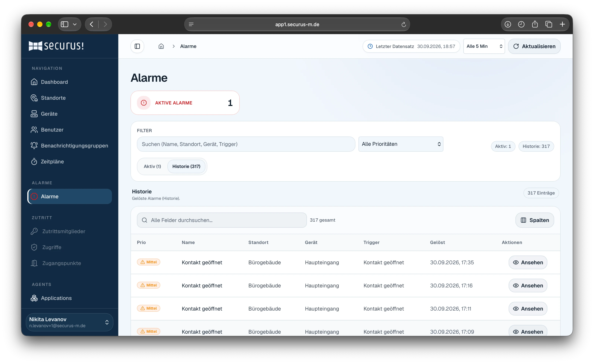Image resolution: width=594 pixels, height=364 pixels.
Task: Toggle sidebar panel button beside breadcrumb
Action: click(137, 46)
